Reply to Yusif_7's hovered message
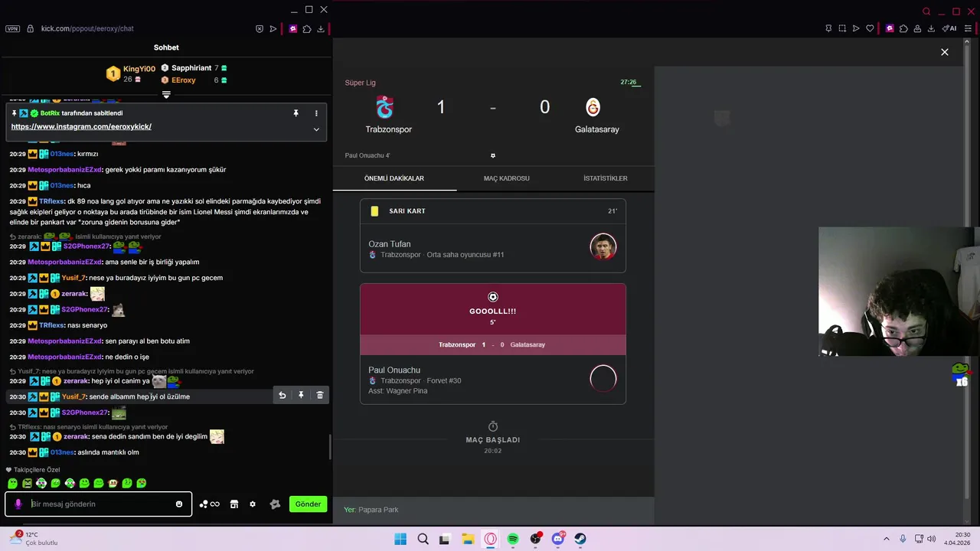The image size is (980, 551). tap(282, 395)
